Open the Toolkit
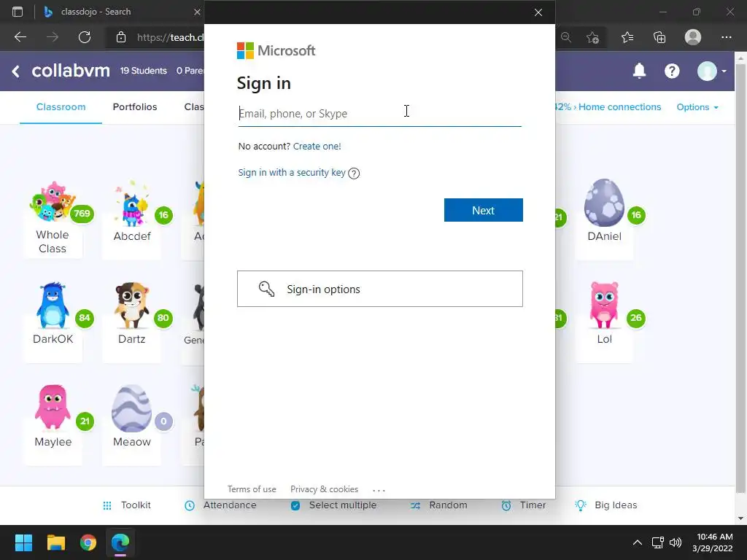The height and width of the screenshot is (560, 747). click(127, 505)
